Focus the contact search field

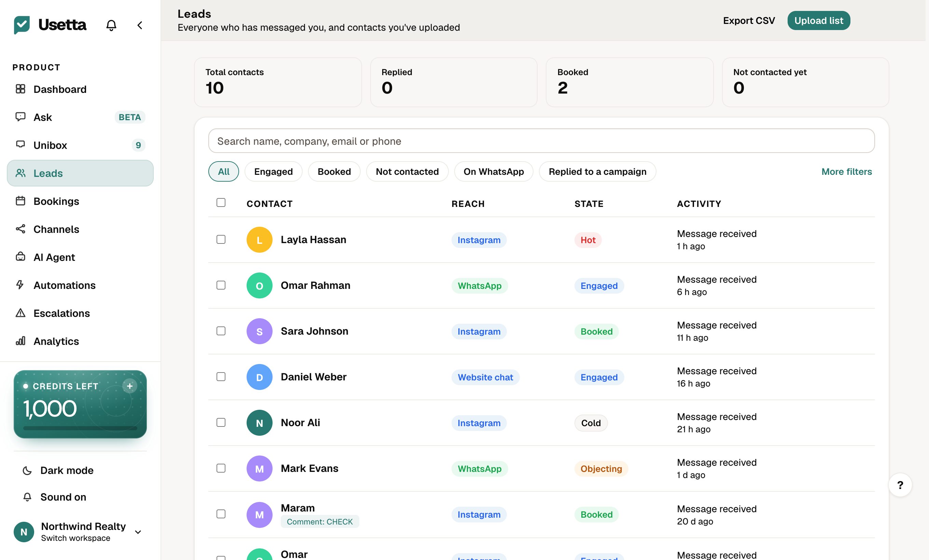coord(541,141)
